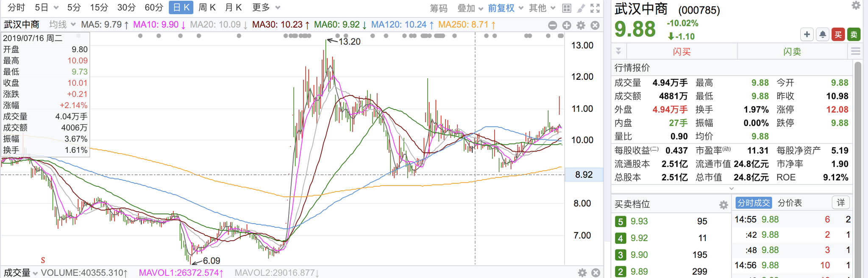The width and height of the screenshot is (868, 278).
Task: Zoom in chart with plus icon
Action: 567,25
